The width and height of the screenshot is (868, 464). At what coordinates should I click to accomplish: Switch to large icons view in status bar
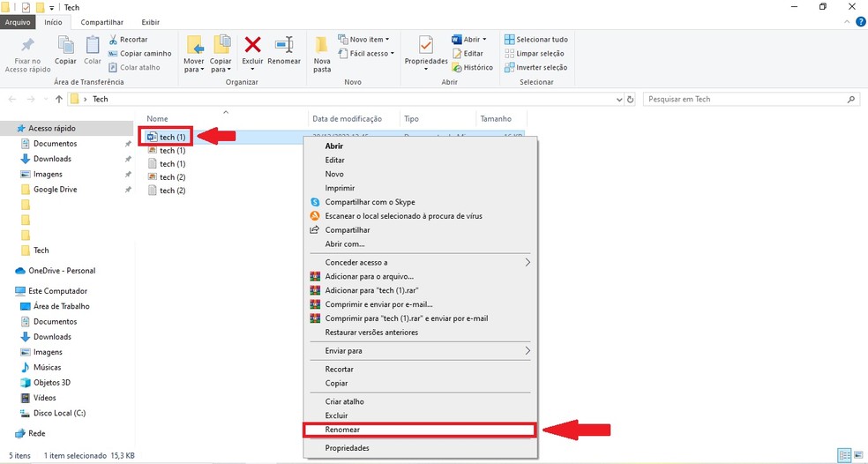(859, 456)
